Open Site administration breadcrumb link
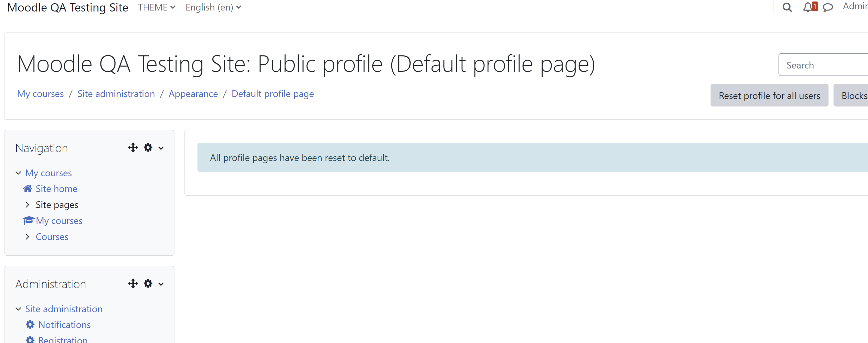The width and height of the screenshot is (868, 343). click(x=116, y=94)
